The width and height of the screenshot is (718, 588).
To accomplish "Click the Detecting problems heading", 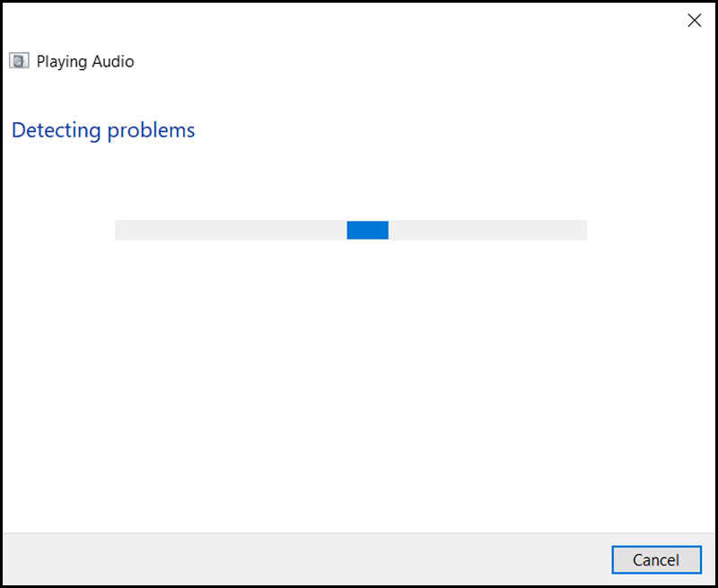I will point(103,130).
